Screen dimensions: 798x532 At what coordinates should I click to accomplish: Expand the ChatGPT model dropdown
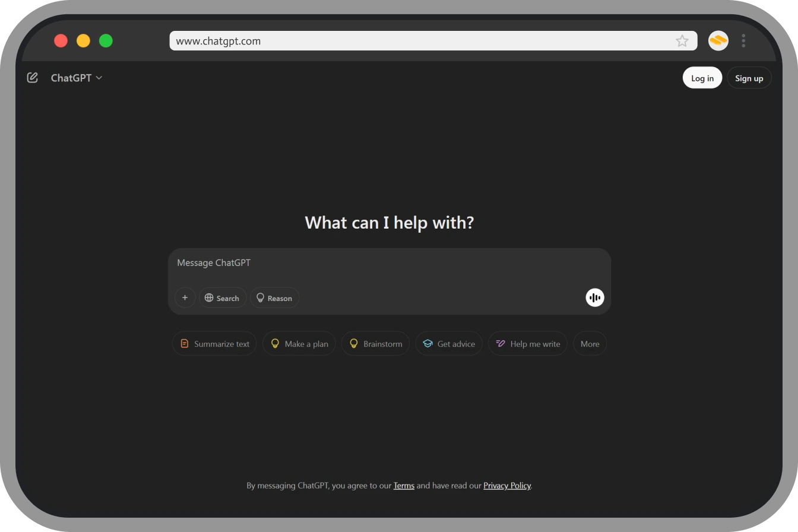[x=77, y=78]
